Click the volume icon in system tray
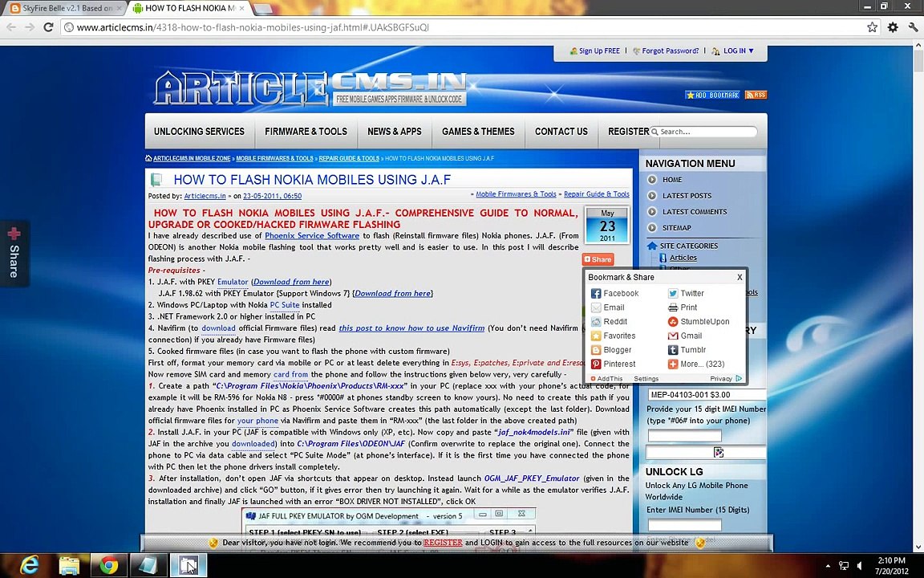This screenshot has width=924, height=578. point(860,566)
